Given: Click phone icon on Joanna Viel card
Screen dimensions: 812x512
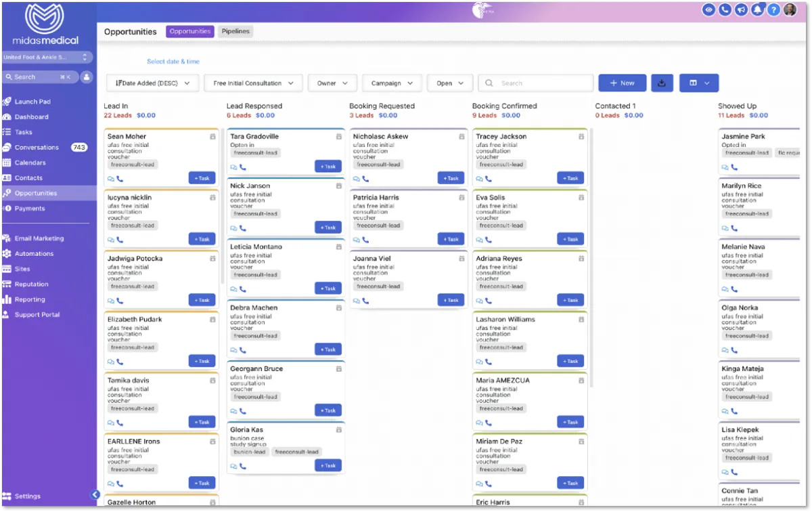Looking at the screenshot, I should (x=365, y=301).
